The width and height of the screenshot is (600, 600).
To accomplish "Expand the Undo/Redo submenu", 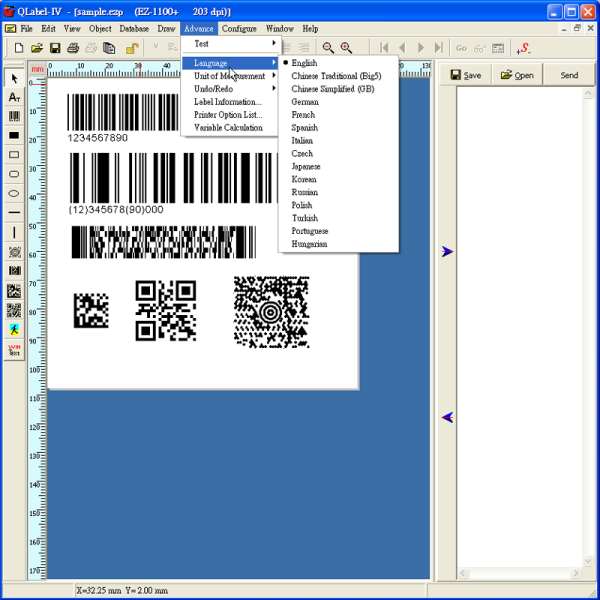I will [x=230, y=89].
